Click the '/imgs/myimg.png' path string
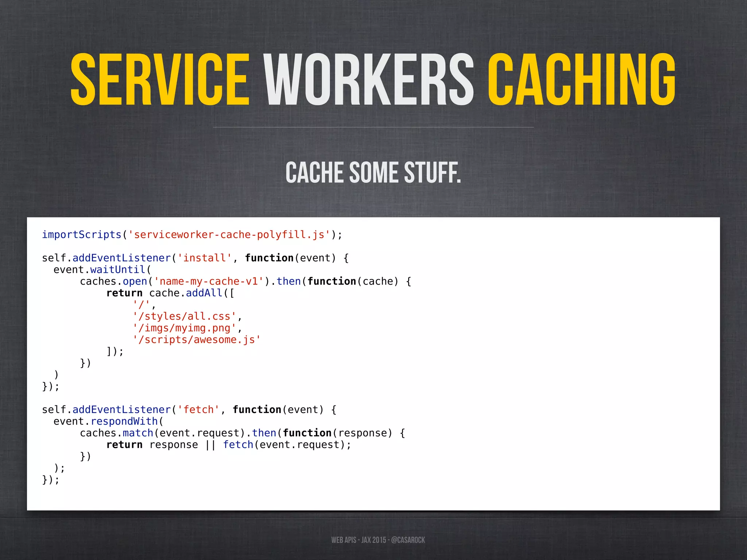 185,328
